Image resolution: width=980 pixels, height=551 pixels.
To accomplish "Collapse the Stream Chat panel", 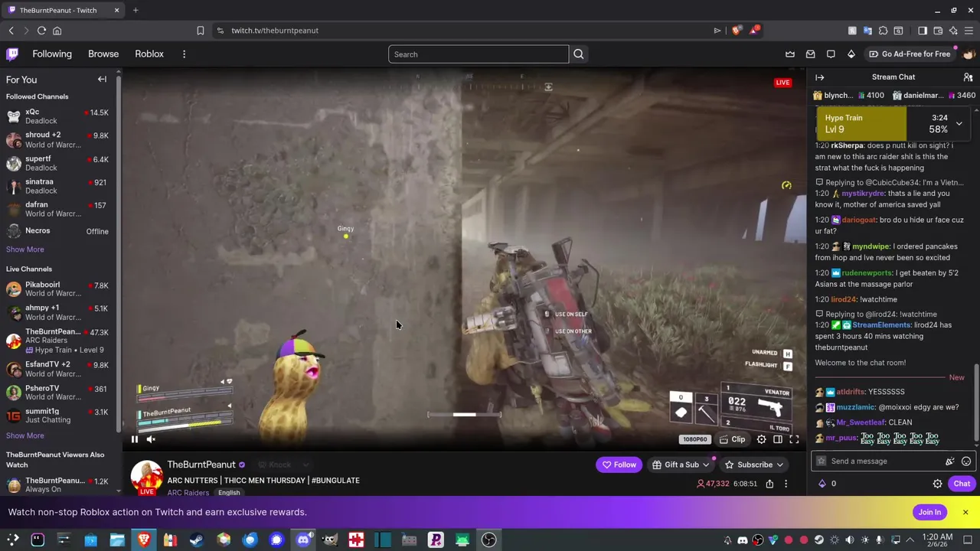I will [819, 77].
